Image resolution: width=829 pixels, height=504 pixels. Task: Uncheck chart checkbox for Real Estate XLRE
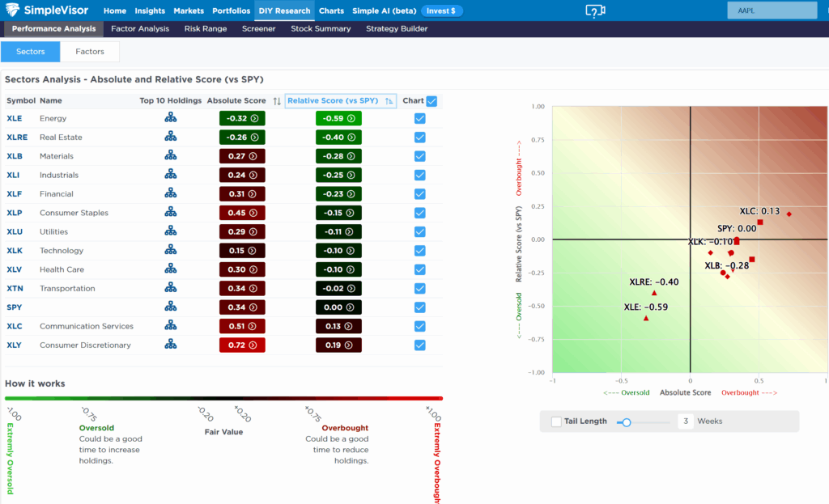click(x=420, y=138)
